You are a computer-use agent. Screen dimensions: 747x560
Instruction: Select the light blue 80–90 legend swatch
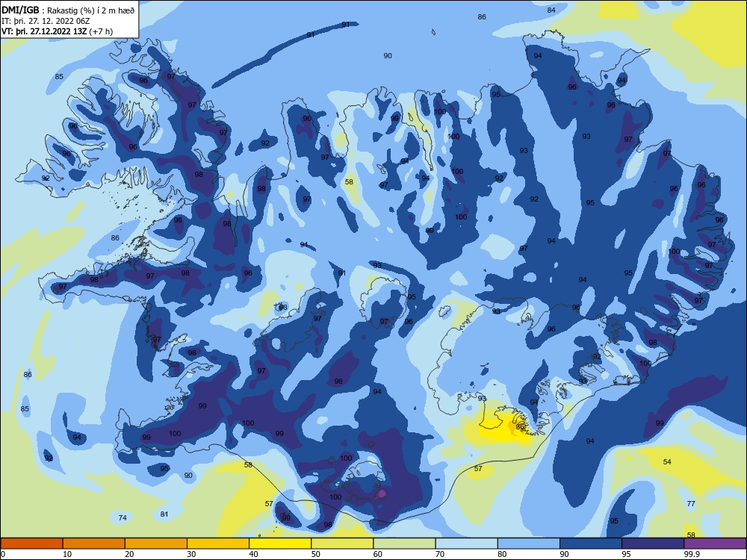529,544
